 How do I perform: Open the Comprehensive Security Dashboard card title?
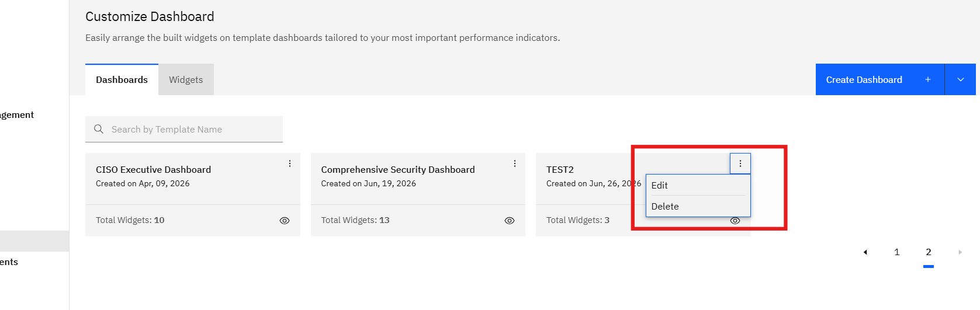point(398,169)
